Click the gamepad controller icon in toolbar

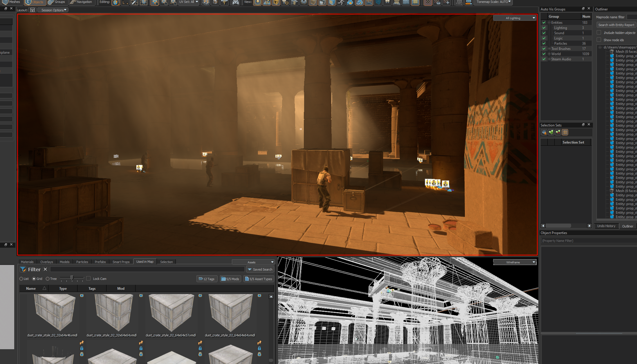click(236, 3)
